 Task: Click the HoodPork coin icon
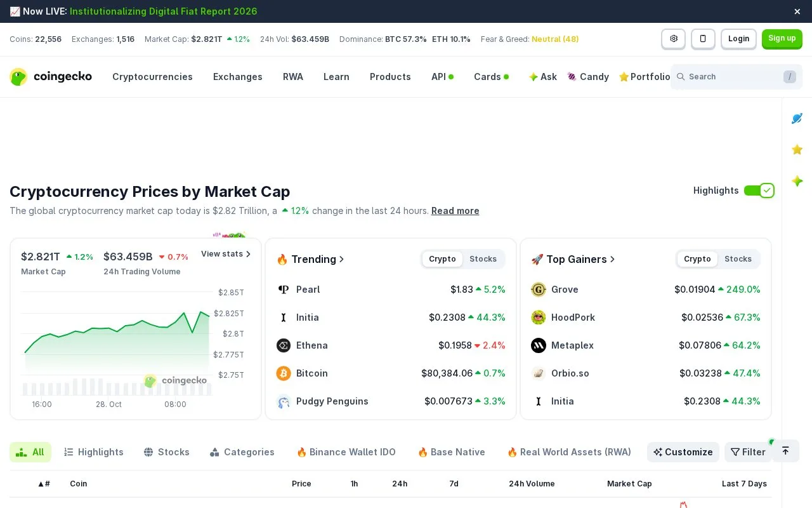click(x=539, y=317)
